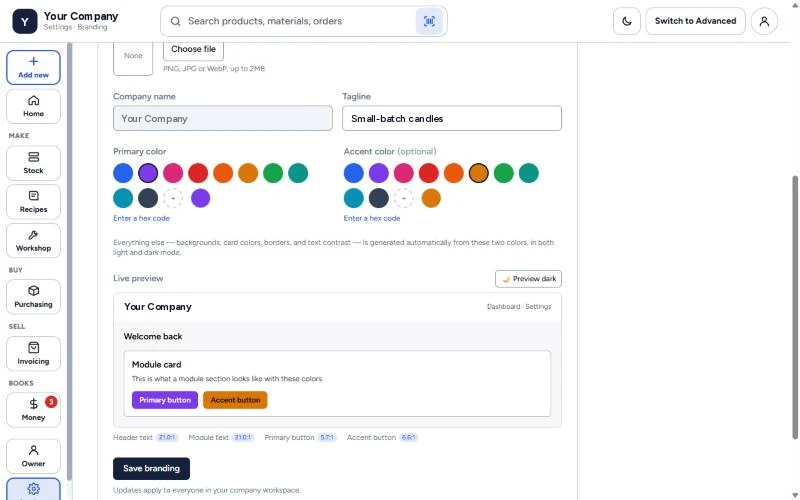Click Choose file for logo upload

click(x=193, y=49)
